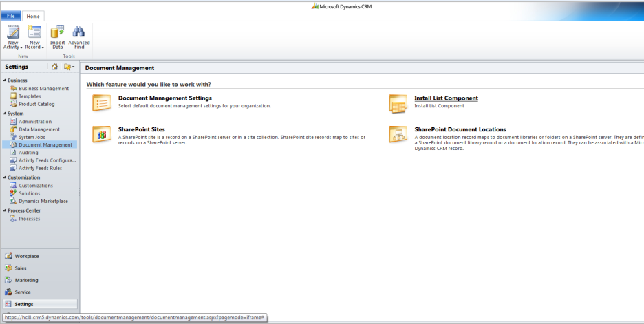Click the Administration icon
The width and height of the screenshot is (644, 324).
(13, 122)
